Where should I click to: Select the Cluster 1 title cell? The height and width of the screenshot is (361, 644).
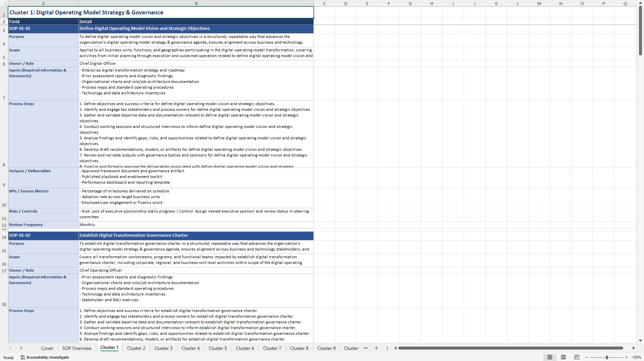click(x=161, y=12)
